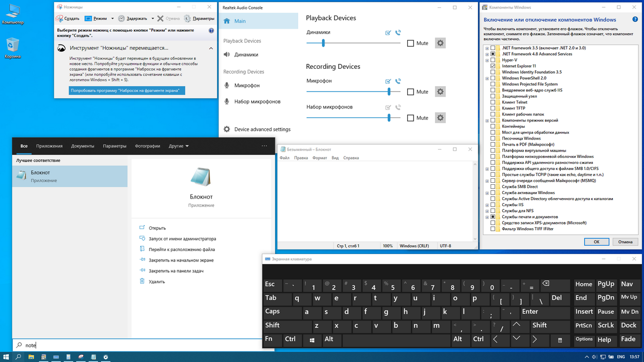644x362 pixels.
Task: Open the Main home icon in Realtek console
Action: 227,21
